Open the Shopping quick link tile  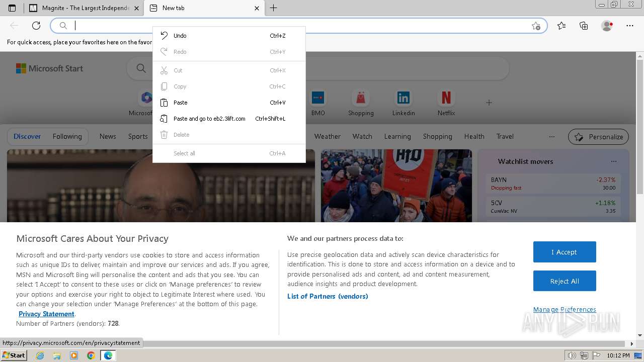[x=361, y=103]
